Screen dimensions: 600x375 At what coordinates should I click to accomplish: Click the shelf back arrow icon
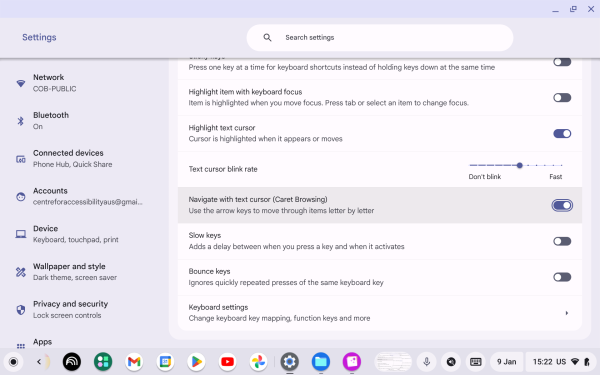point(39,362)
